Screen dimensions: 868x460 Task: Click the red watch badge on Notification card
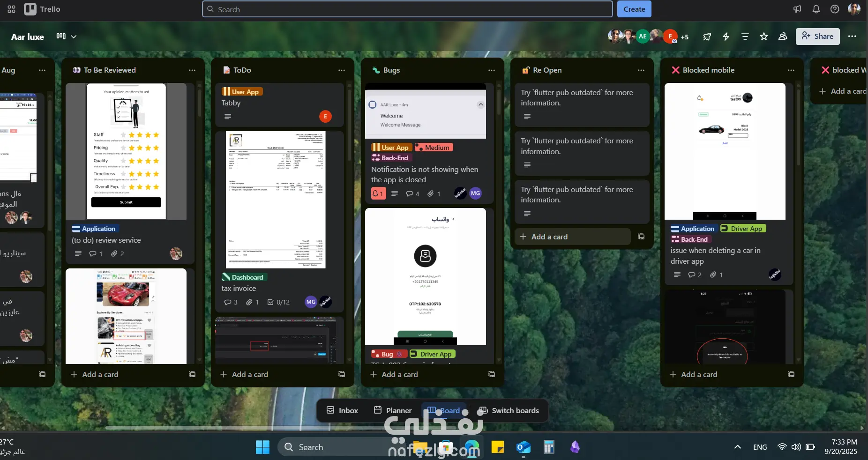click(378, 193)
